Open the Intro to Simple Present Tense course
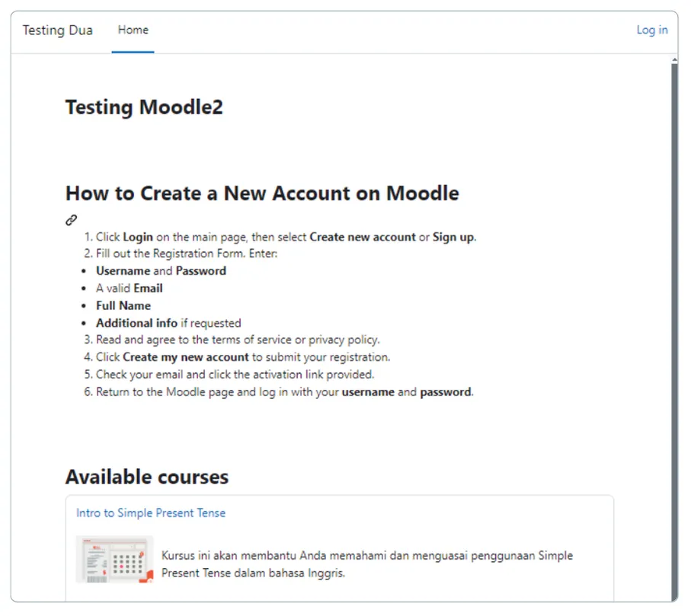The width and height of the screenshot is (691, 616). [150, 512]
